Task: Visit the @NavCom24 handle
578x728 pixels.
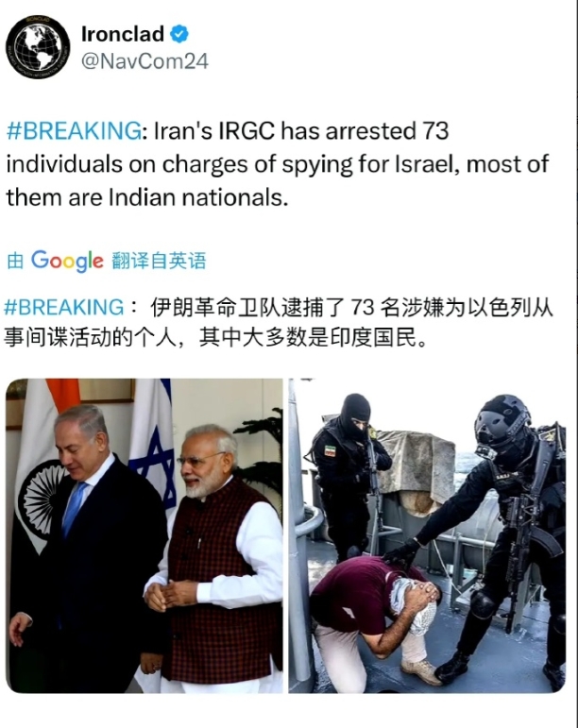Action: click(x=144, y=61)
